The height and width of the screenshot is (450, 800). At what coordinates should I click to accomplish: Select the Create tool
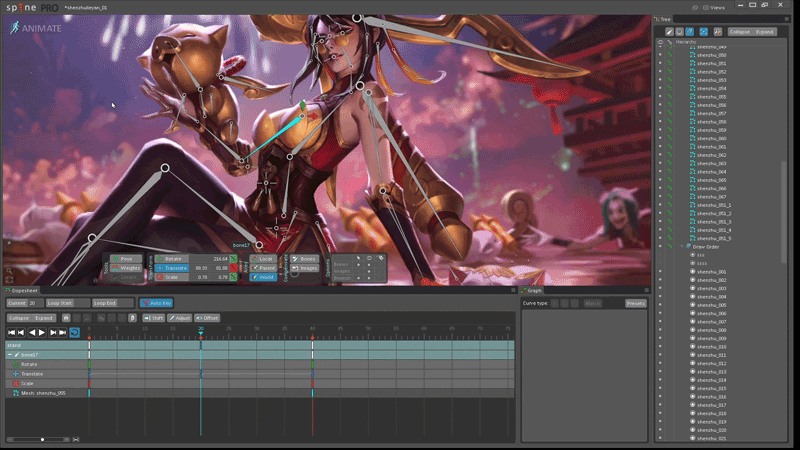[x=127, y=277]
